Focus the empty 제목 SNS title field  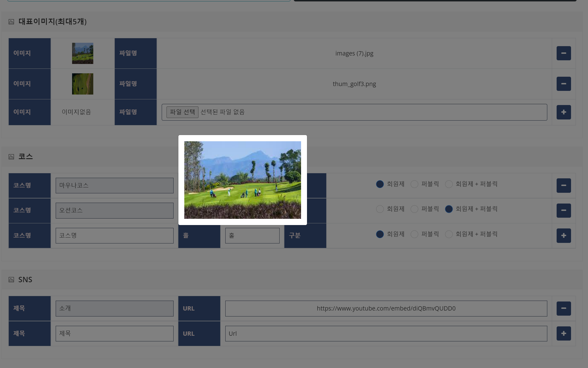(x=114, y=333)
